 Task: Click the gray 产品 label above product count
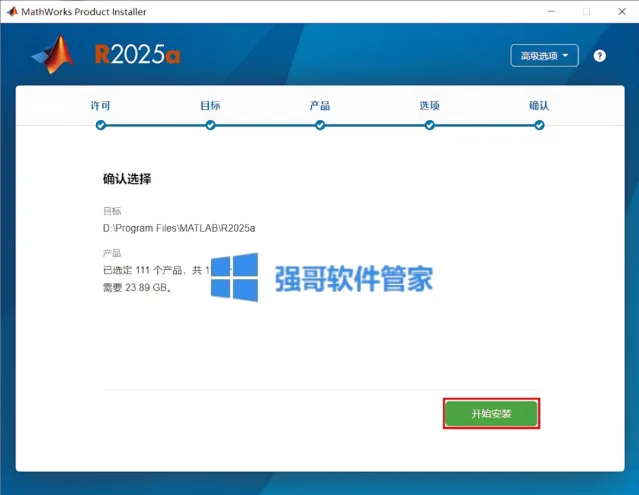click(x=112, y=253)
